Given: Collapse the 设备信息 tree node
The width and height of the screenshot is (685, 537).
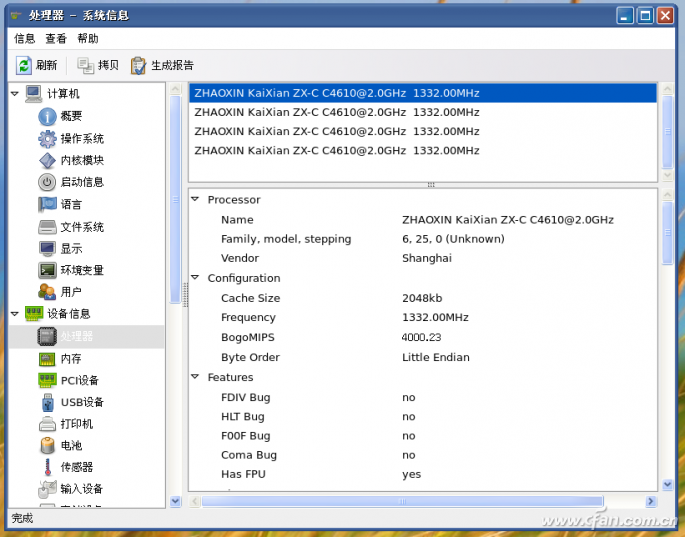Looking at the screenshot, I should (x=15, y=314).
